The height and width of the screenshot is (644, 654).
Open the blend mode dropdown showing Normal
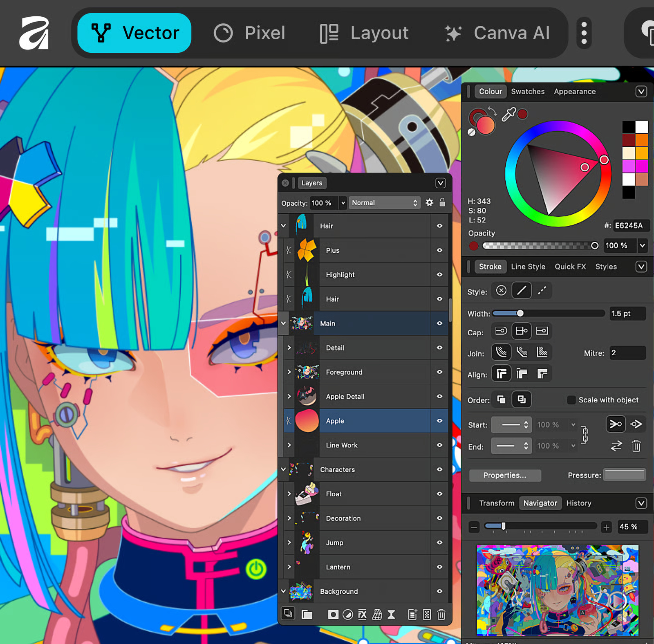point(384,203)
